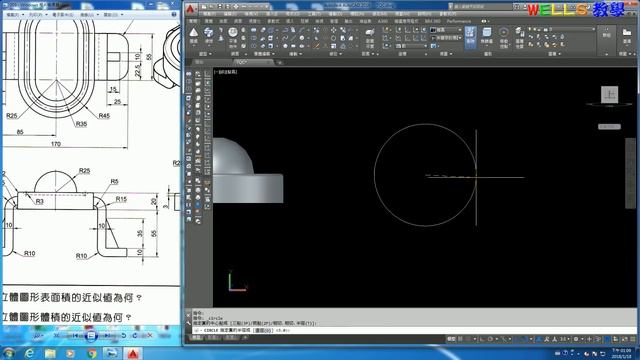This screenshot has height=360, width=640.
Task: Switch to the 實體 (Solid) ribbon tab
Action: pos(208,21)
